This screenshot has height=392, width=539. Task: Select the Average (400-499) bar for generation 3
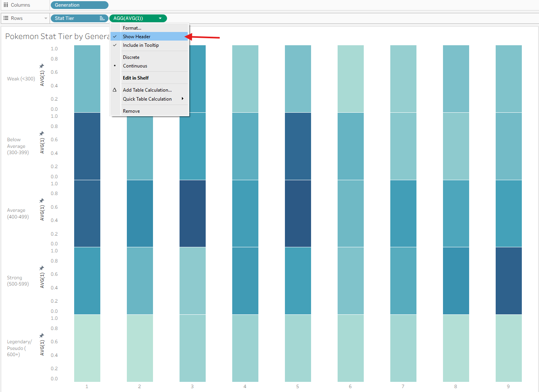pyautogui.click(x=192, y=213)
